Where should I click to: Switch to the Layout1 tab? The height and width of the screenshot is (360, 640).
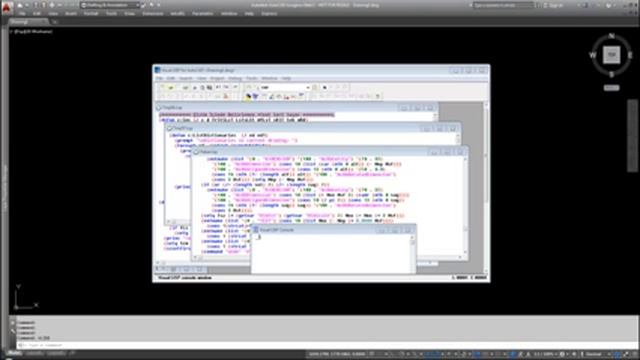click(x=34, y=353)
